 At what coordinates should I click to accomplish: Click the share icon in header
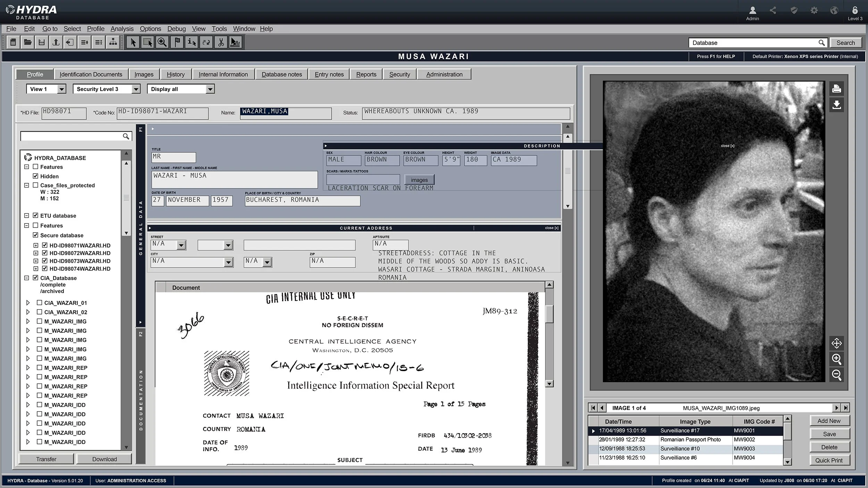(773, 10)
